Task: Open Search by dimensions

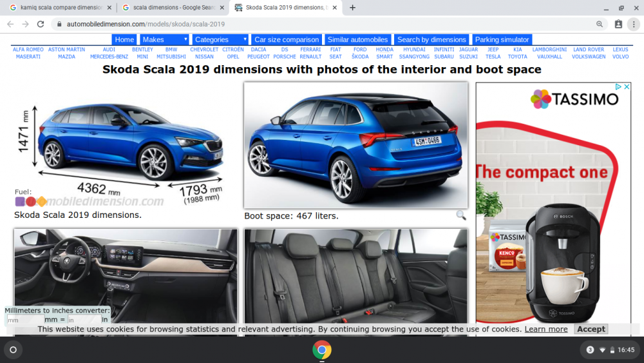Action: (x=431, y=39)
